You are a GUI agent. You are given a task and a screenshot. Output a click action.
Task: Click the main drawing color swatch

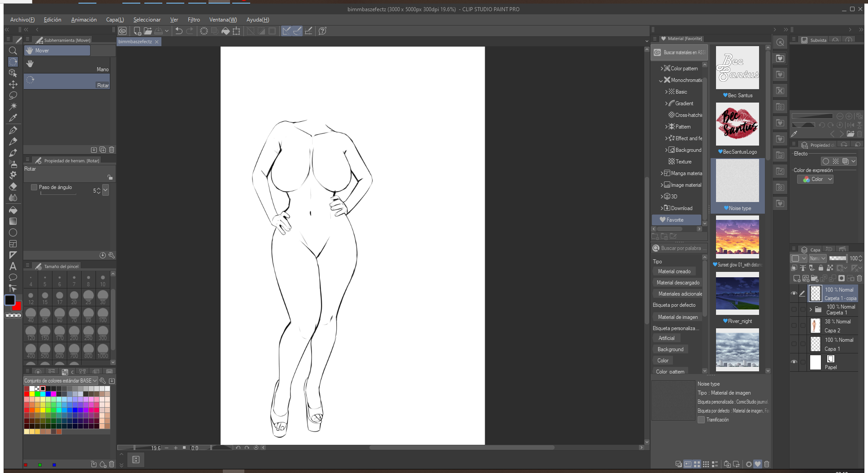[x=10, y=300]
